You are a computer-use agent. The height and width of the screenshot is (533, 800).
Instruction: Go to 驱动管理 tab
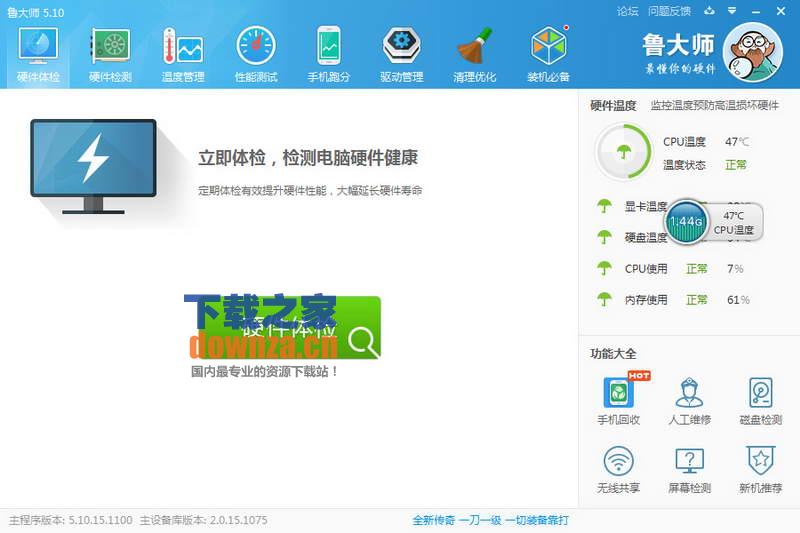402,55
